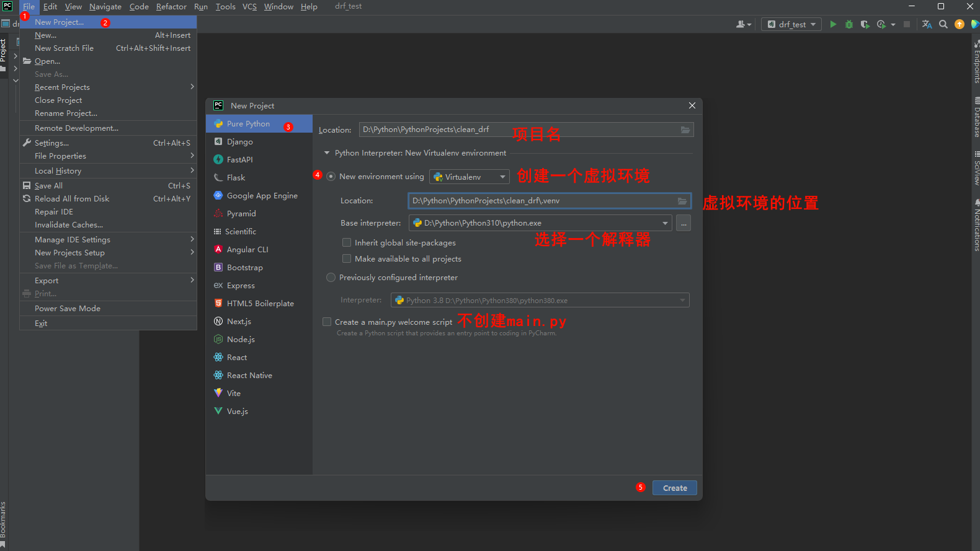Select Previously configured interpreter radio button
This screenshot has width=980, height=551.
[331, 278]
